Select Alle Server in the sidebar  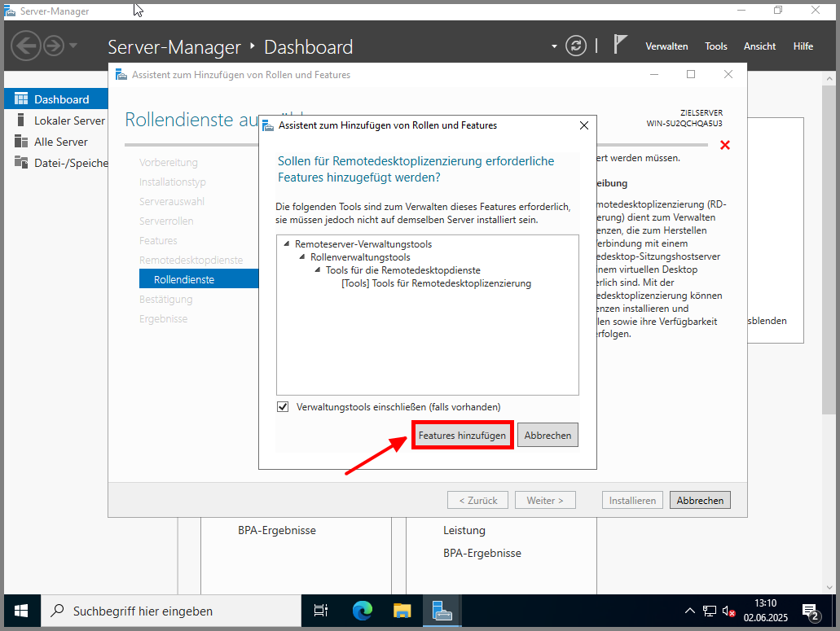point(61,142)
